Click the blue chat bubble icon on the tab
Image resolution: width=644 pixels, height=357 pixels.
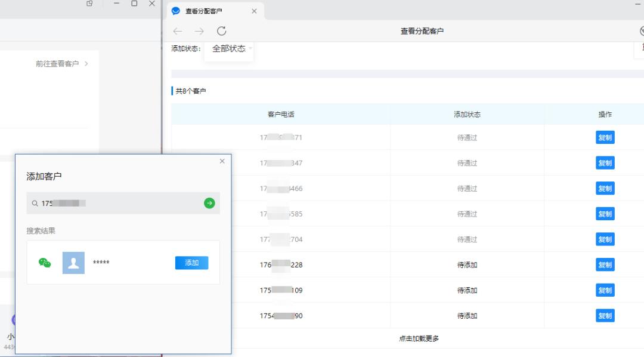175,10
